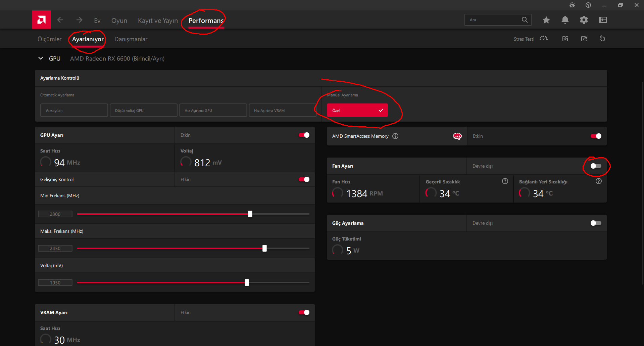Open settings gear icon
Screen dimensions: 644x346
click(x=584, y=20)
